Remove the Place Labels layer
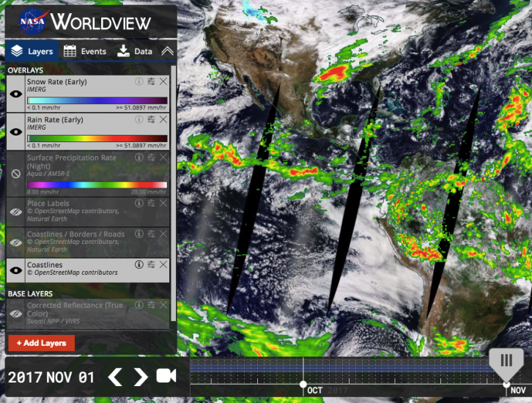 pyautogui.click(x=163, y=203)
